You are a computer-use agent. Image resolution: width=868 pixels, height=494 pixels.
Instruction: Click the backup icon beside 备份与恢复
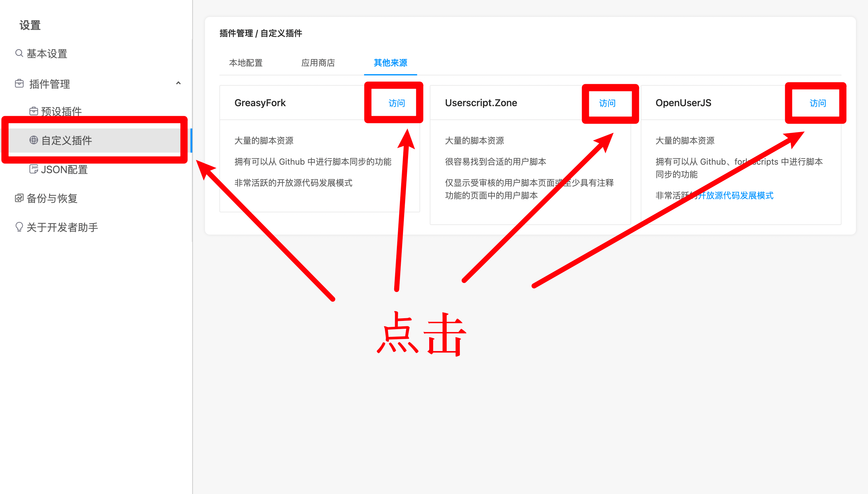19,198
